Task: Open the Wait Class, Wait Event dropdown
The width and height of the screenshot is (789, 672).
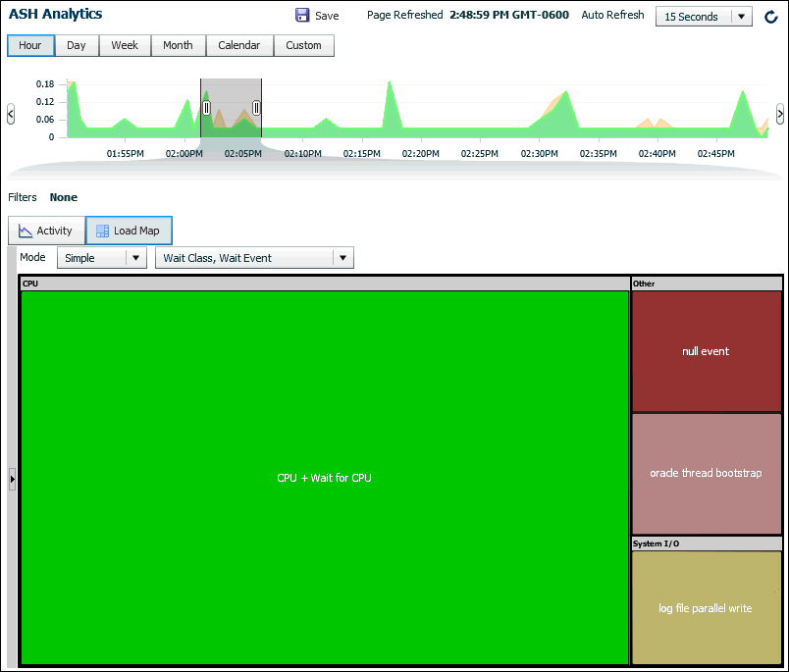Action: pyautogui.click(x=342, y=258)
